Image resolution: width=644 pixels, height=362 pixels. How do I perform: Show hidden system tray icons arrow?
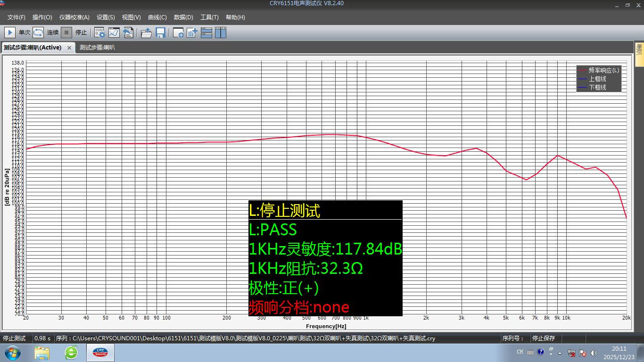[560, 353]
